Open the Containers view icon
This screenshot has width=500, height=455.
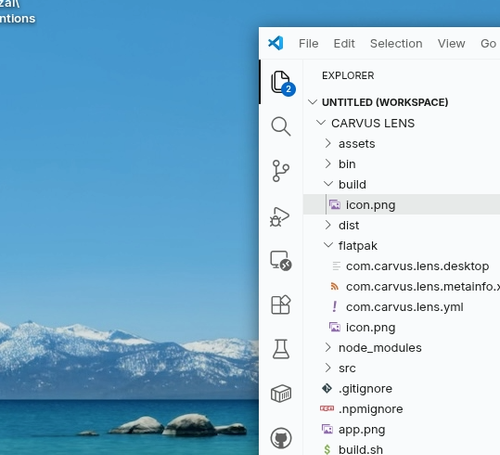pos(281,393)
